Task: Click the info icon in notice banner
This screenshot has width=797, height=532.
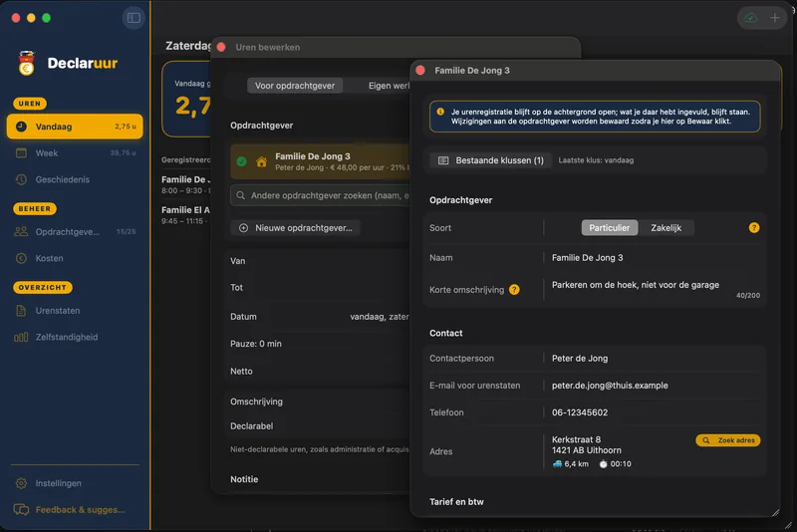Action: pos(440,112)
